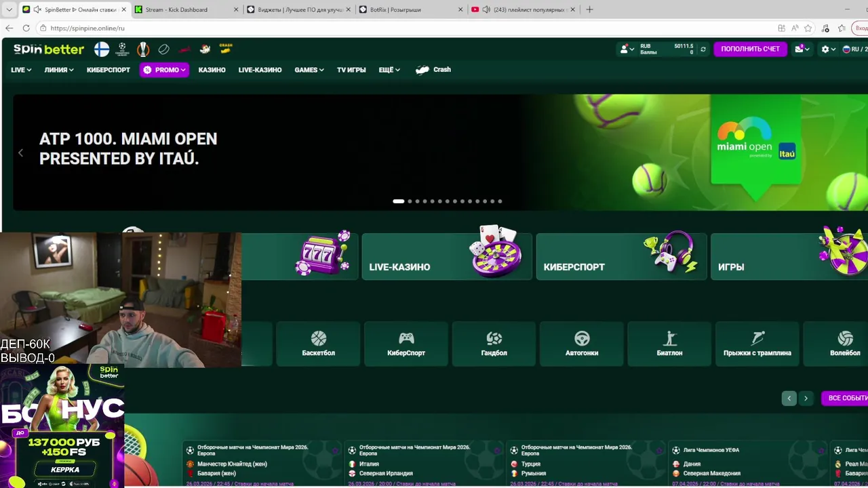Select the Баскетбол sport tile
868x488 pixels.
[x=318, y=344]
